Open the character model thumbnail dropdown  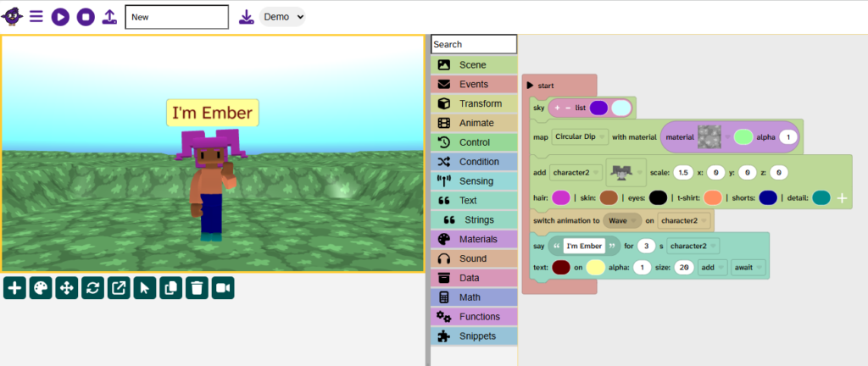tap(626, 173)
